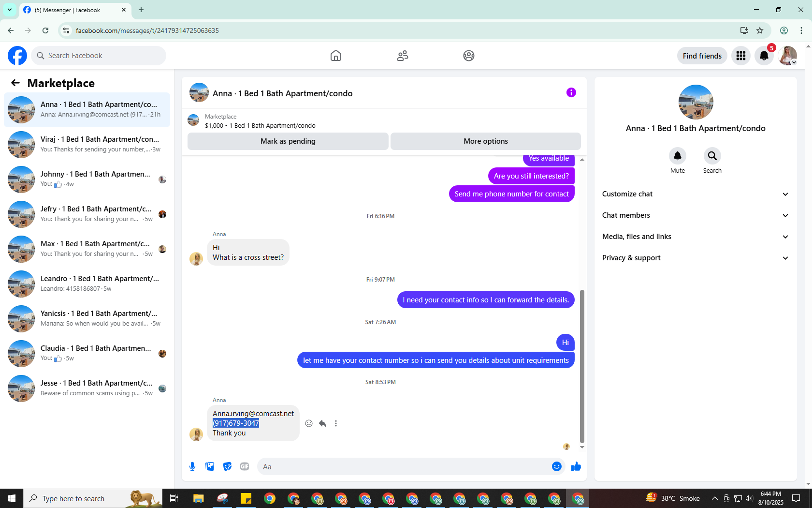812x508 pixels.
Task: Click Windows search box on taskbar
Action: tap(93, 498)
